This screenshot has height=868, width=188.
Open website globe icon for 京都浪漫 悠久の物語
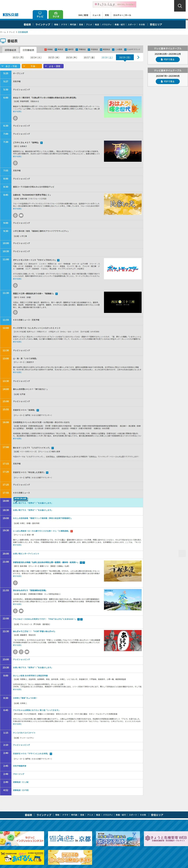point(15,583)
